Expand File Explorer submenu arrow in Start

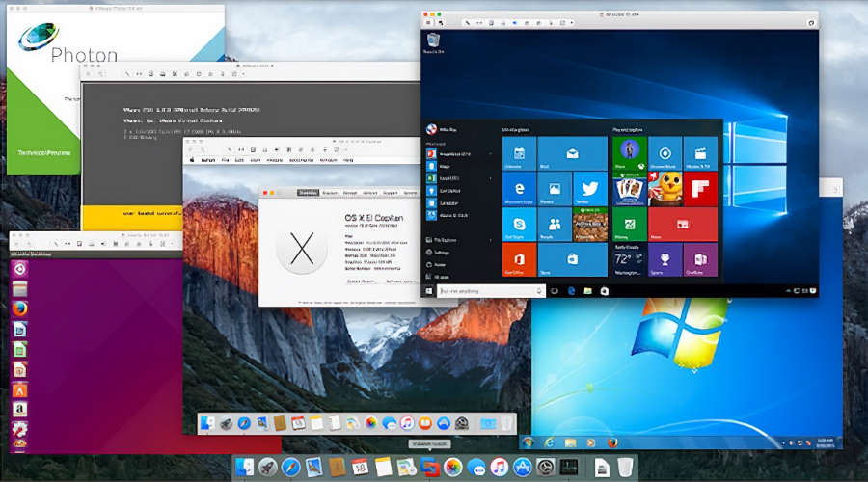[x=491, y=240]
